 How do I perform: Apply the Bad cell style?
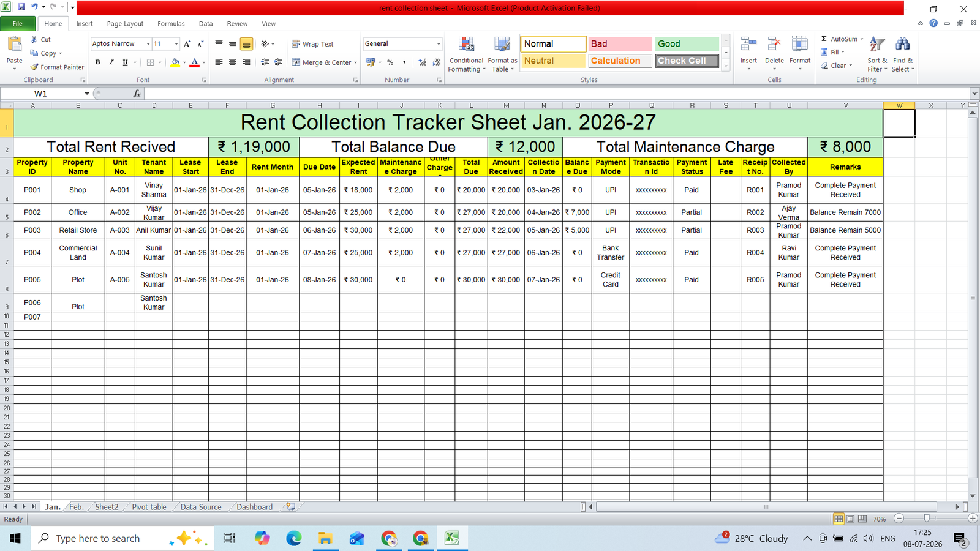[x=620, y=44]
